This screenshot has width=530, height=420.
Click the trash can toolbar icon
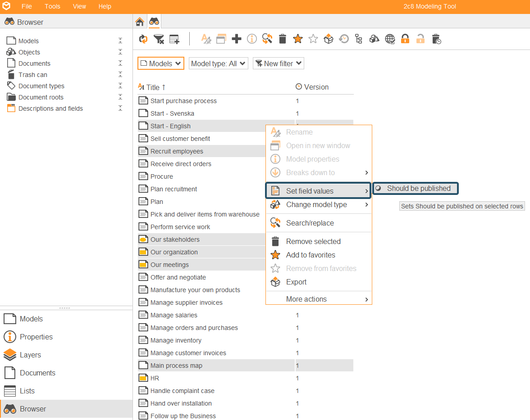click(283, 39)
